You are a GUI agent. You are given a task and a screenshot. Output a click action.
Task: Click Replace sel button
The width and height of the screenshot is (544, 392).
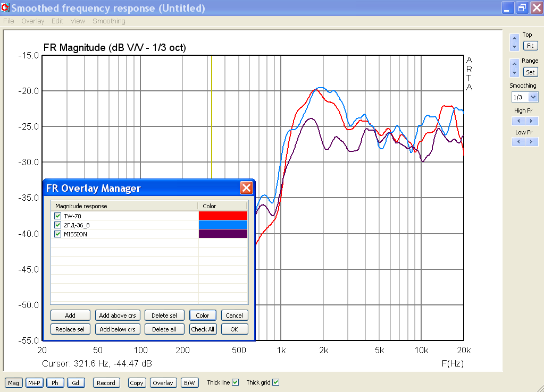click(70, 329)
